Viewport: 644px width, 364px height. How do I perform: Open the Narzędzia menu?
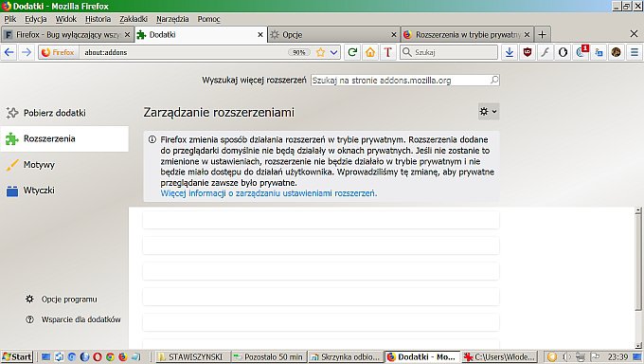(172, 19)
